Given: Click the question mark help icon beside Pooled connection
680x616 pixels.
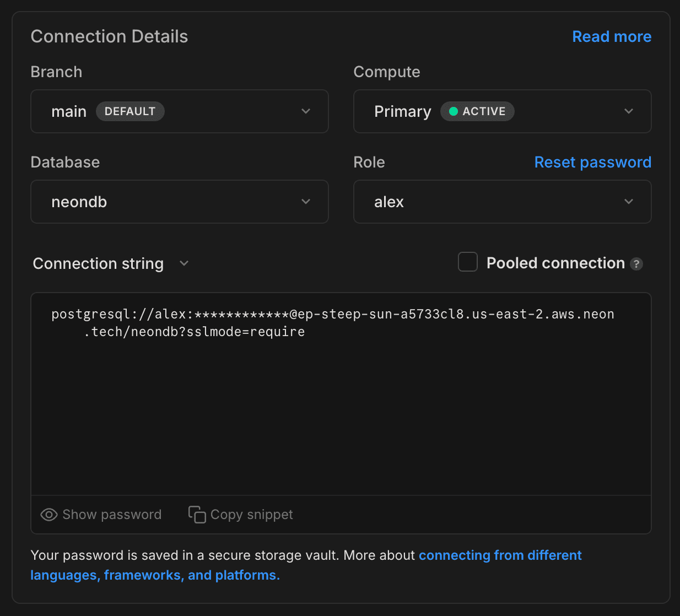Looking at the screenshot, I should click(x=636, y=264).
